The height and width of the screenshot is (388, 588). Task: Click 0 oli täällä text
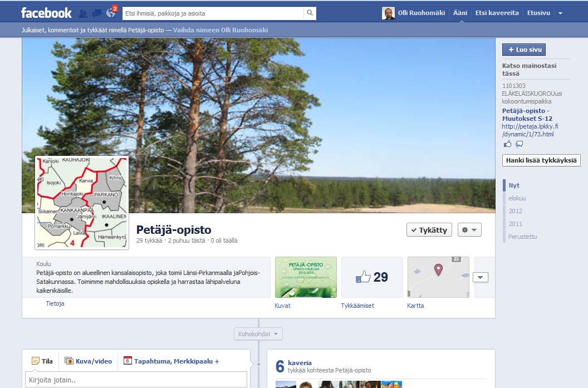[x=224, y=240]
